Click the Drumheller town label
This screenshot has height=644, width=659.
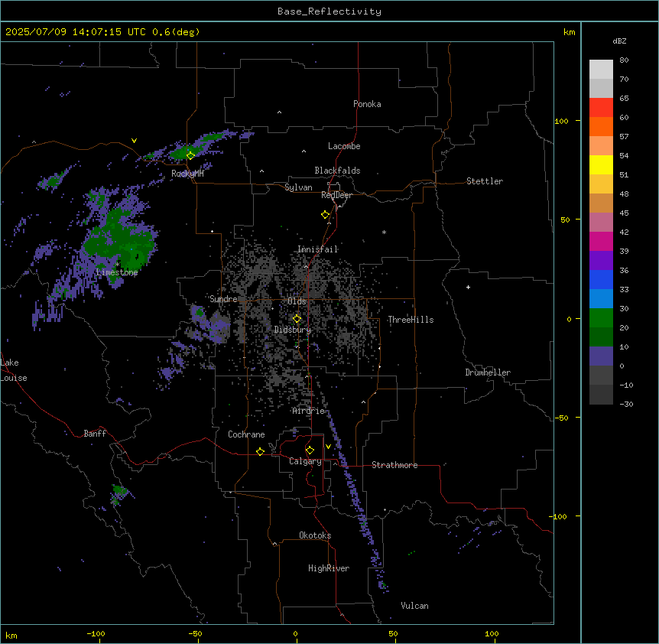tap(488, 372)
